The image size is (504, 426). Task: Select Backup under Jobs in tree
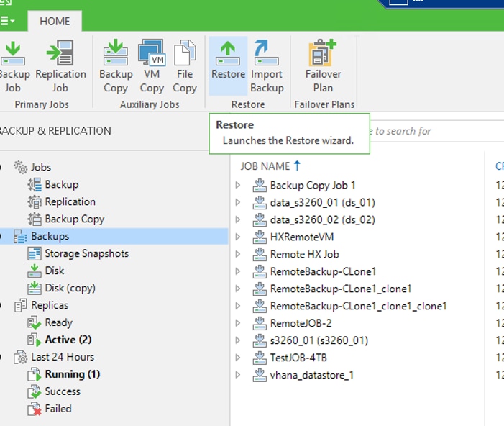coord(62,185)
